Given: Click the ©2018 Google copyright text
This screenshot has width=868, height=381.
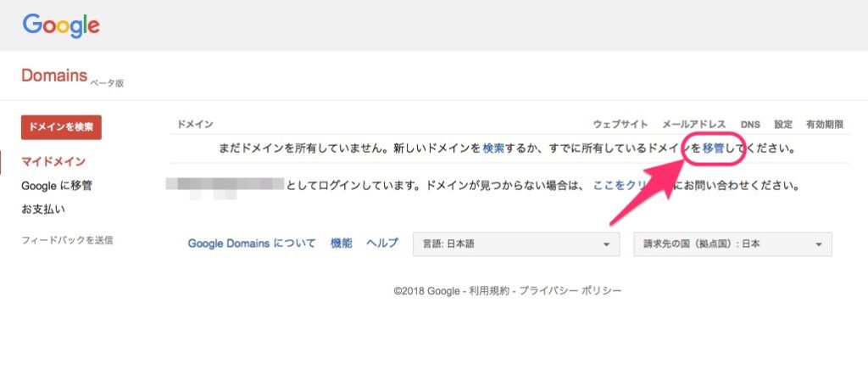Looking at the screenshot, I should click(427, 291).
